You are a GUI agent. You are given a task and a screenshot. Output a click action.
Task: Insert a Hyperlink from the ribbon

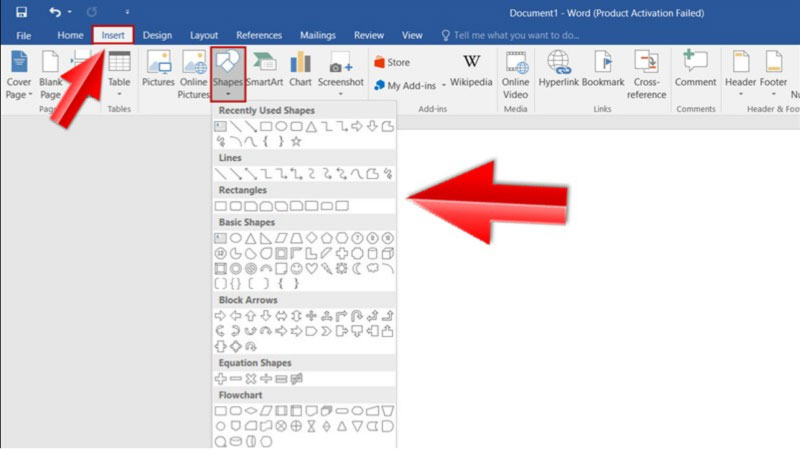coord(560,68)
